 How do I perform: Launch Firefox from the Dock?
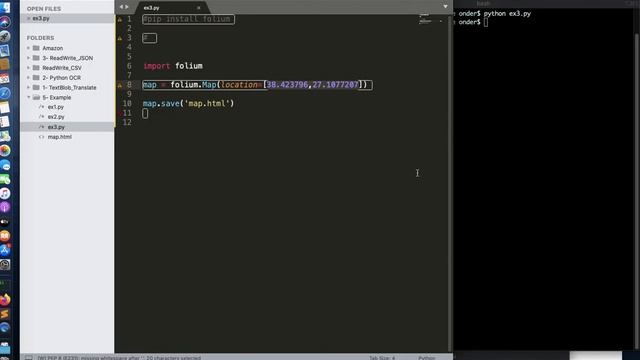click(5, 300)
